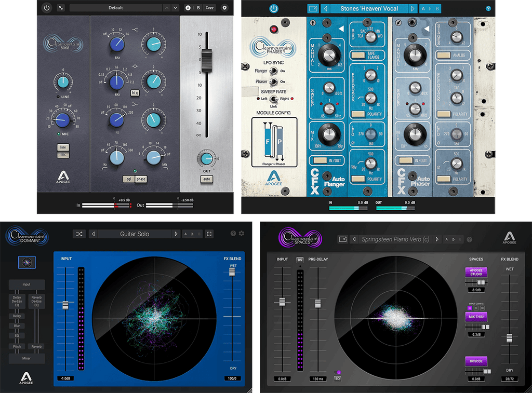
Task: Click the Domain Input fader handle
Action: tap(65, 305)
